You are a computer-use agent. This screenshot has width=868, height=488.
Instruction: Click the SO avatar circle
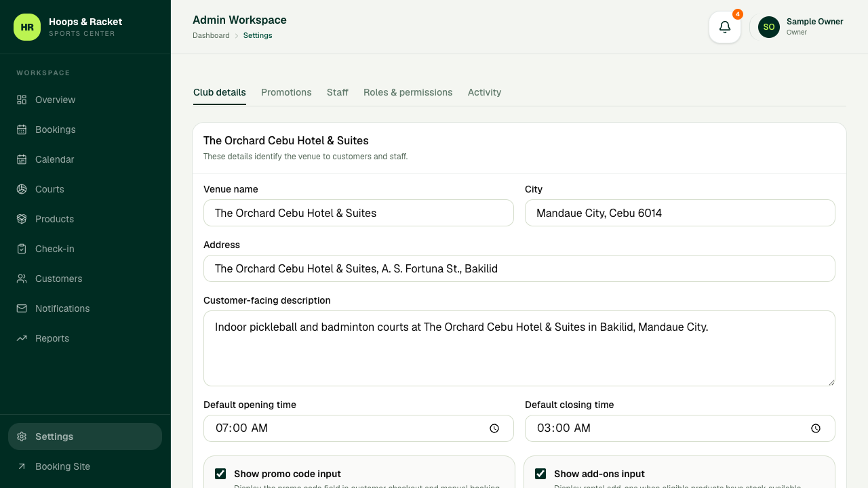769,27
